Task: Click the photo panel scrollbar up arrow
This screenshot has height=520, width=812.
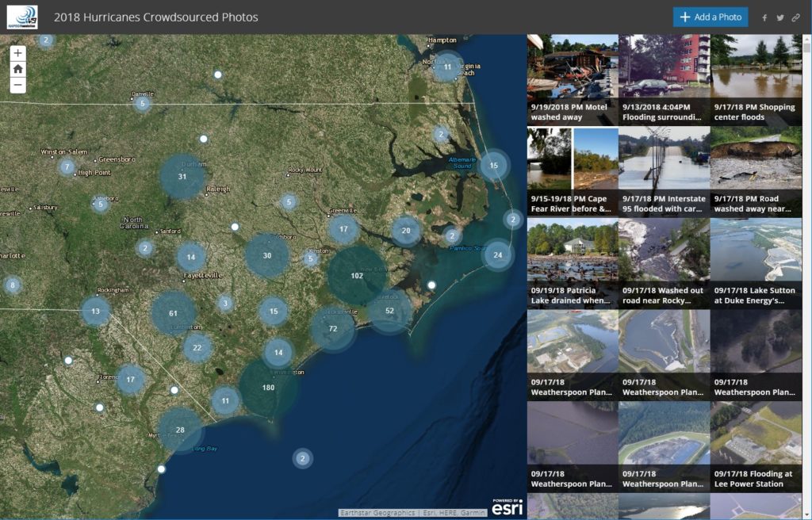Action: coord(806,39)
